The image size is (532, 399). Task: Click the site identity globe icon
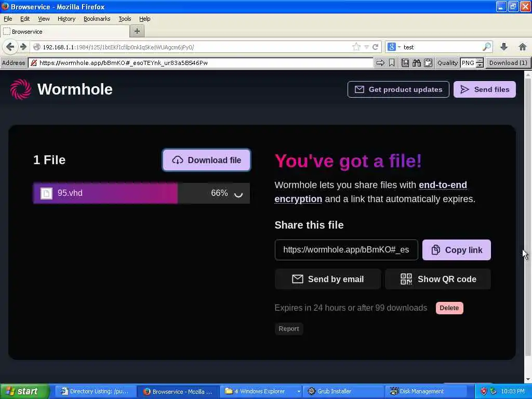click(x=37, y=47)
